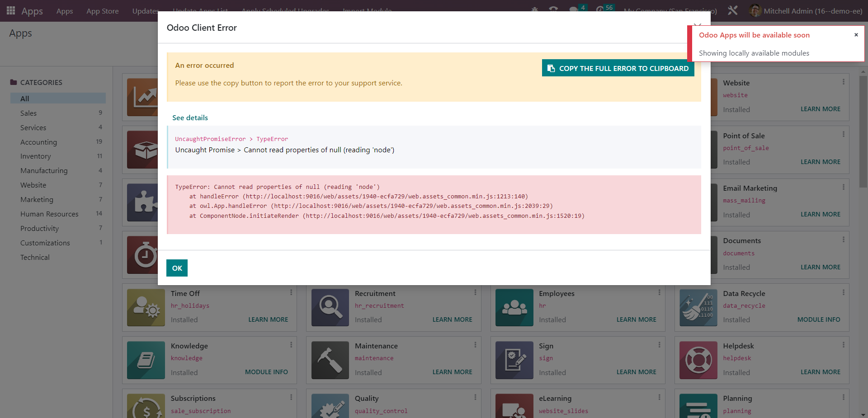Click the Helpdesk life-ring app icon
Screen dimensions: 868x418
tap(698, 360)
